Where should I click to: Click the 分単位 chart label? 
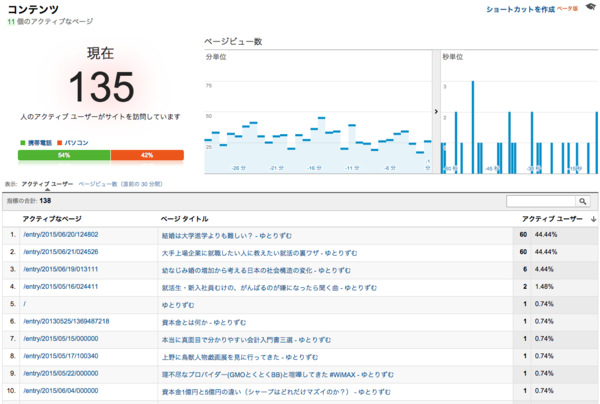pos(216,57)
